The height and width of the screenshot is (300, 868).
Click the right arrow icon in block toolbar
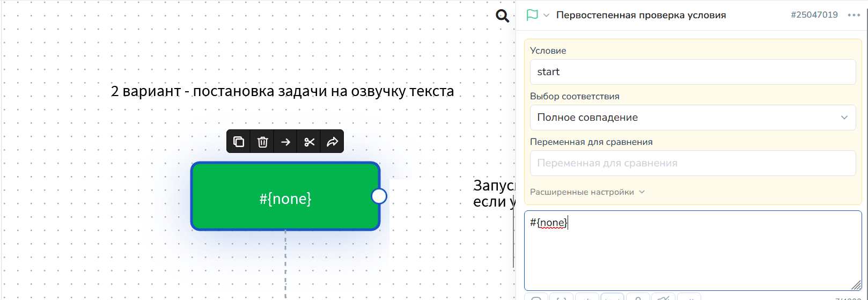pos(286,142)
